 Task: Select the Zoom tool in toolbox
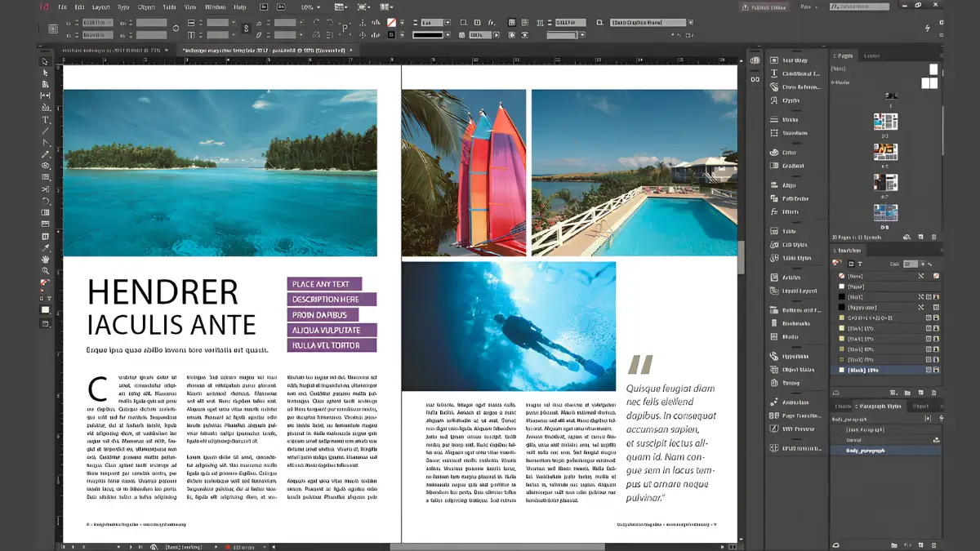[x=46, y=270]
